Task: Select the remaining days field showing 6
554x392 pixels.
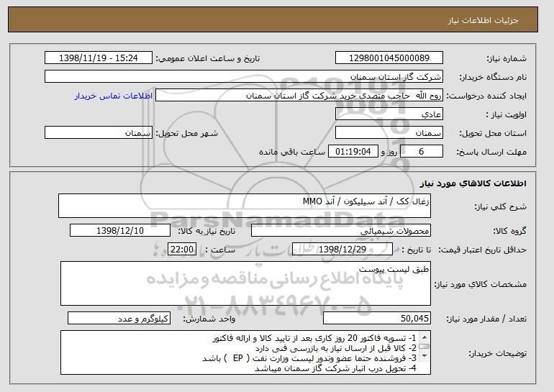Action: tap(421, 152)
